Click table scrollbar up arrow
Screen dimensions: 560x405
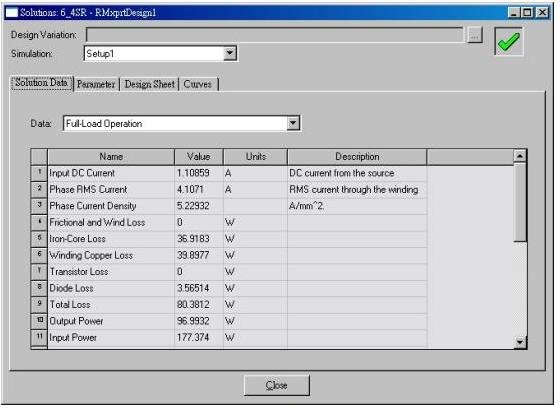click(x=520, y=156)
